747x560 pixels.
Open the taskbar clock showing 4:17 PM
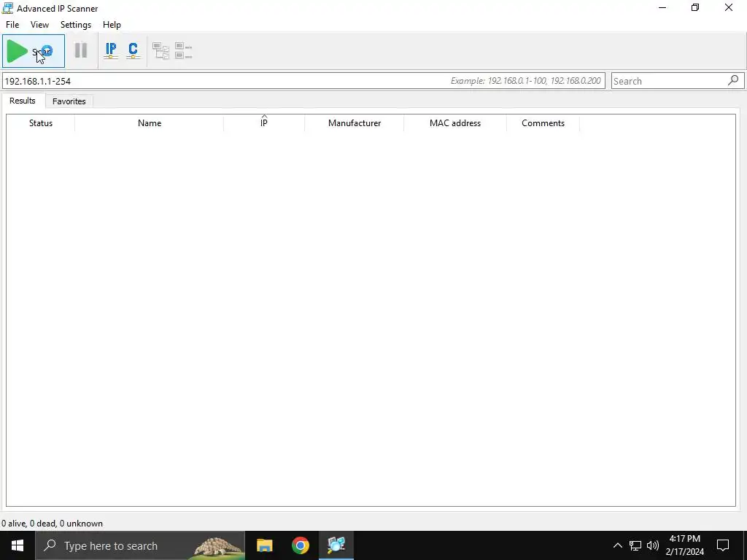coord(684,545)
